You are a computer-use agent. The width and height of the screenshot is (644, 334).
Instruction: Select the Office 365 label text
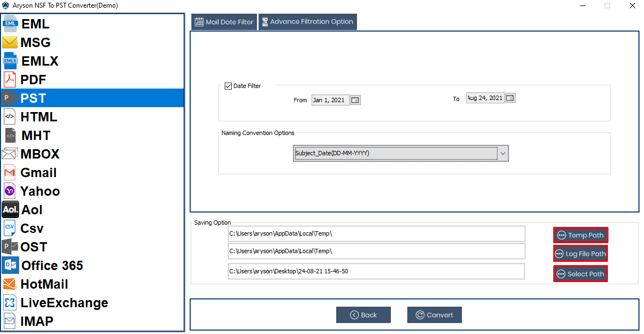tap(52, 266)
